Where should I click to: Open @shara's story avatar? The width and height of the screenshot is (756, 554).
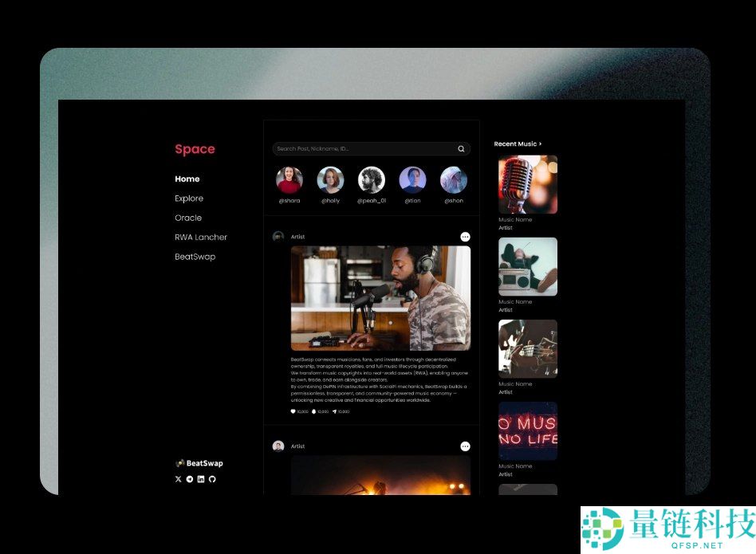point(289,179)
